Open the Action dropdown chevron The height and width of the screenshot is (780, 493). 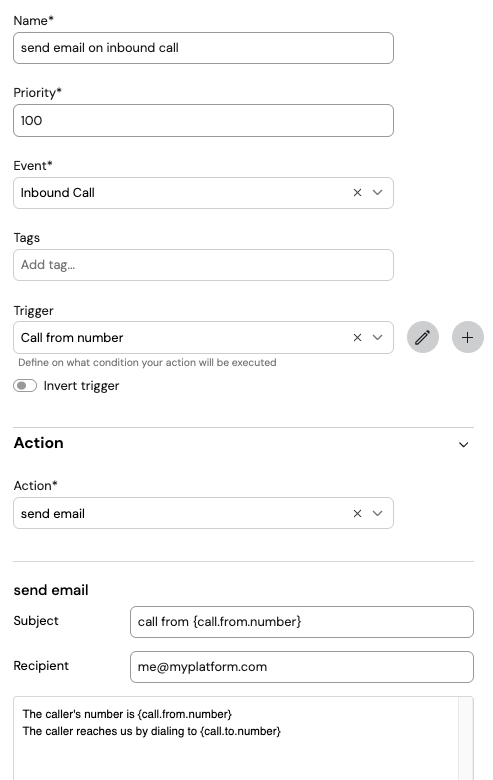[x=378, y=513]
